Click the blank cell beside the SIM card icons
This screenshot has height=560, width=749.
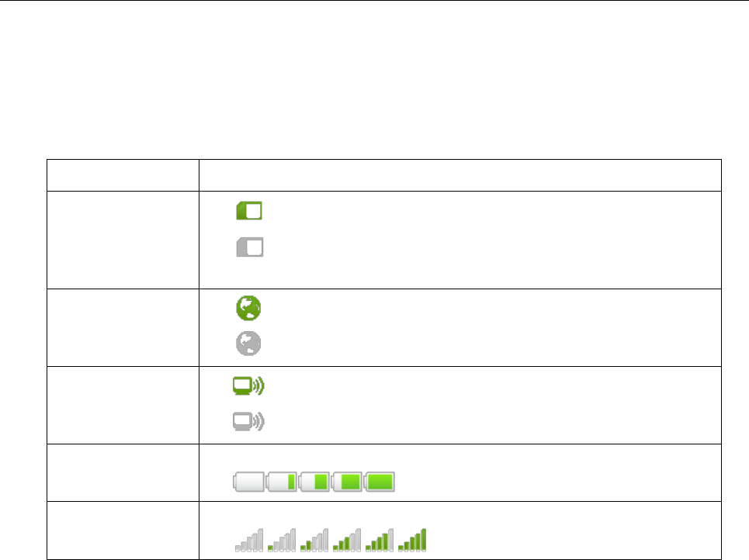[x=123, y=240]
